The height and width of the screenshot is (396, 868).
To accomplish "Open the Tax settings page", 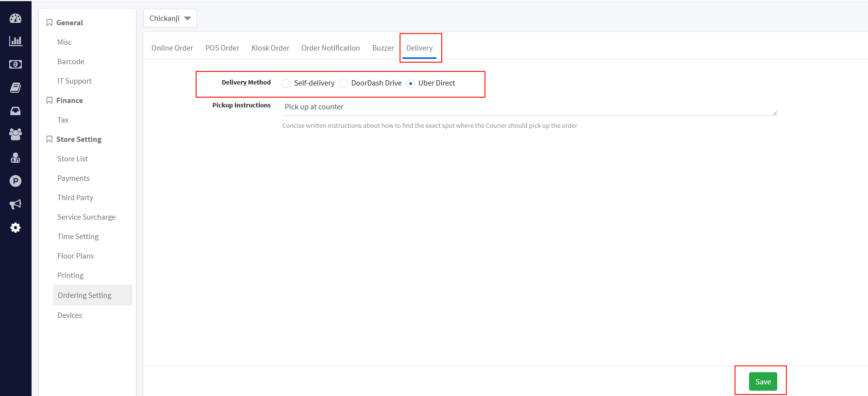I will point(63,120).
